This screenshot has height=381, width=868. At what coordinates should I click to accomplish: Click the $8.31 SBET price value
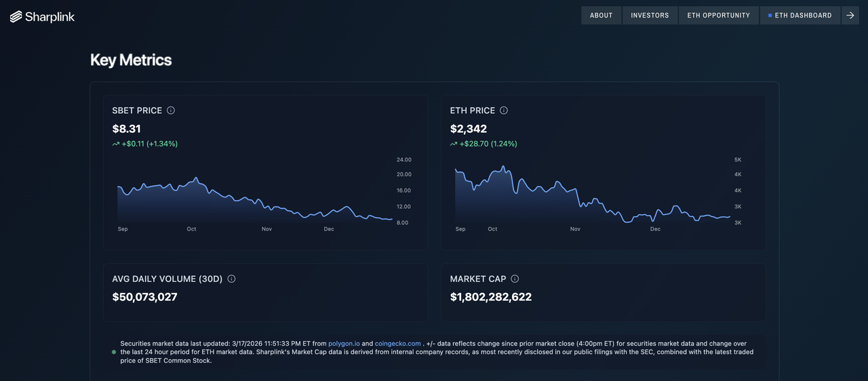pyautogui.click(x=127, y=129)
